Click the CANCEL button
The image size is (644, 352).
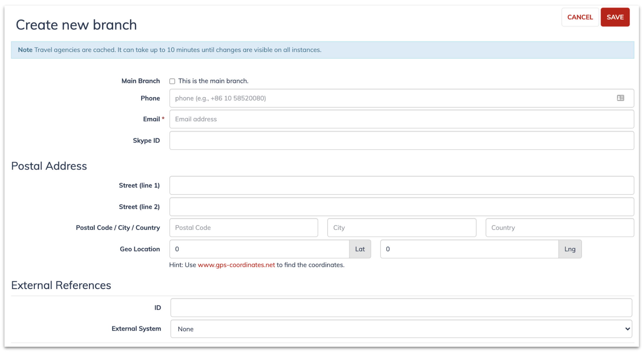[580, 17]
